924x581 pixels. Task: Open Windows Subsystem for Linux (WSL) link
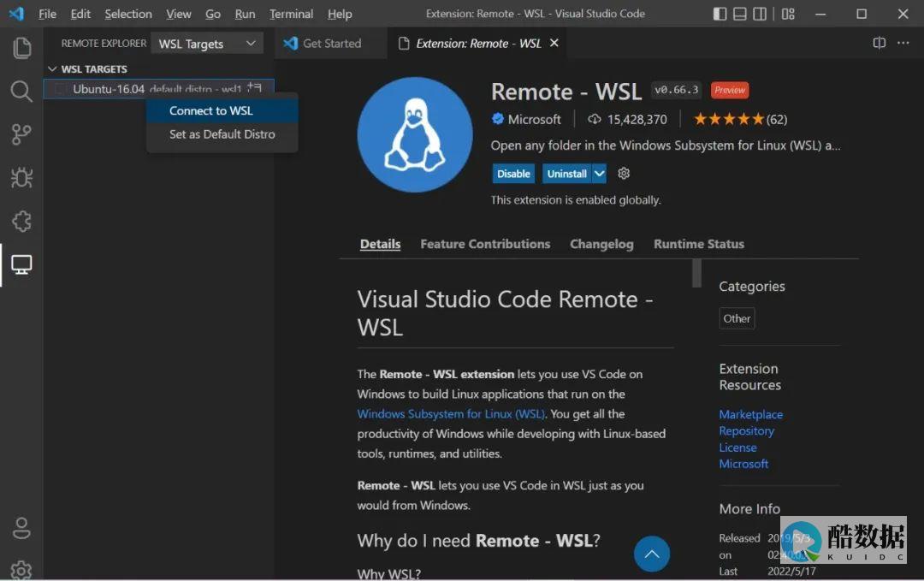point(451,413)
